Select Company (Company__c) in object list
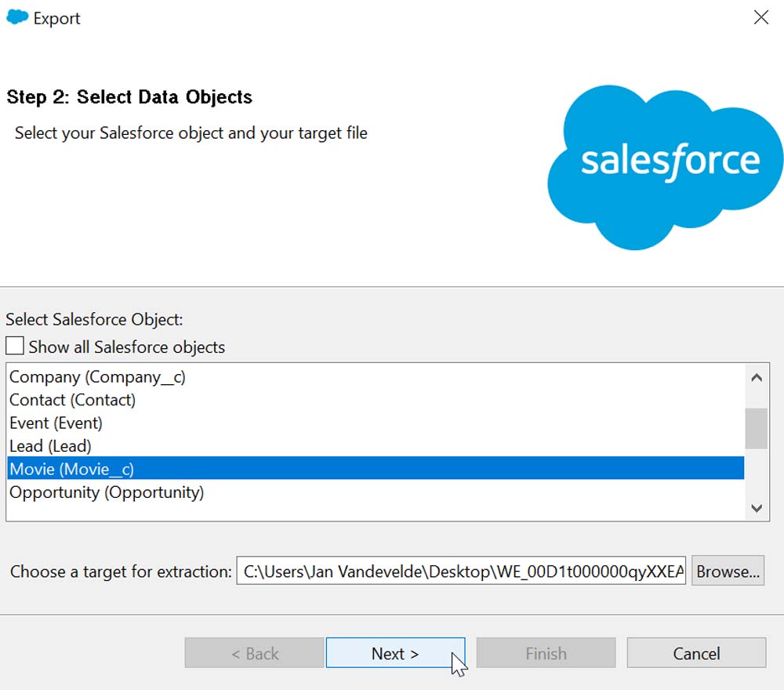 pos(97,377)
